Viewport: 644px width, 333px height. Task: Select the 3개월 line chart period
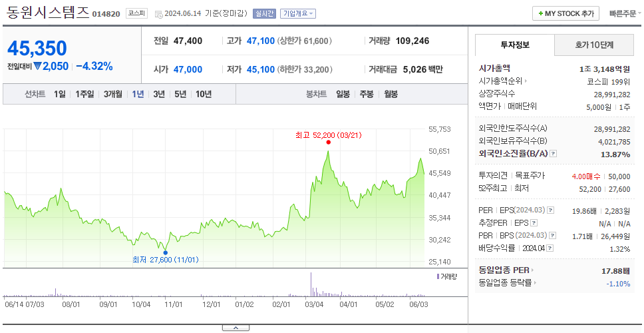coord(113,94)
